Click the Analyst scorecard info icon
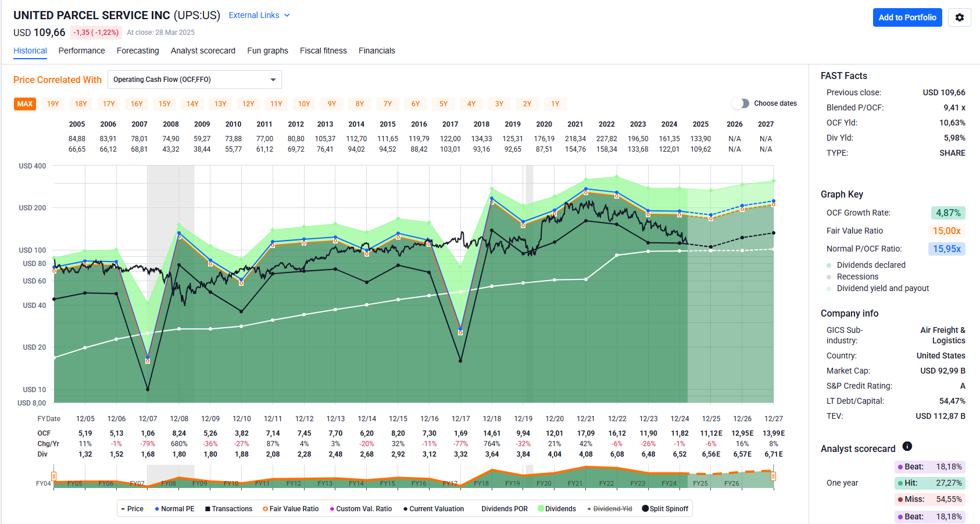Viewport: 980px width, 524px height. pyautogui.click(x=907, y=446)
